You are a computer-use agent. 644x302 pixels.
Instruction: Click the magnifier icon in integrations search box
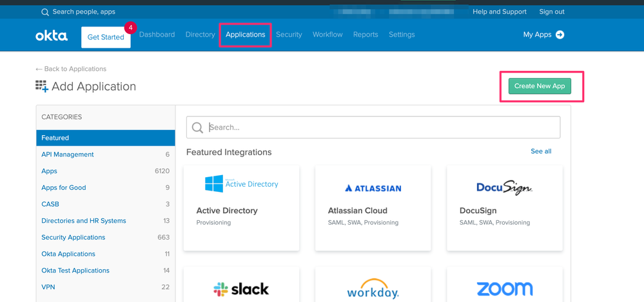pos(197,127)
